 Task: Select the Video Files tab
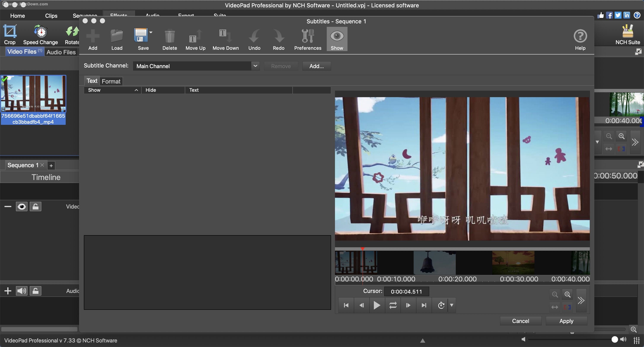tap(24, 52)
